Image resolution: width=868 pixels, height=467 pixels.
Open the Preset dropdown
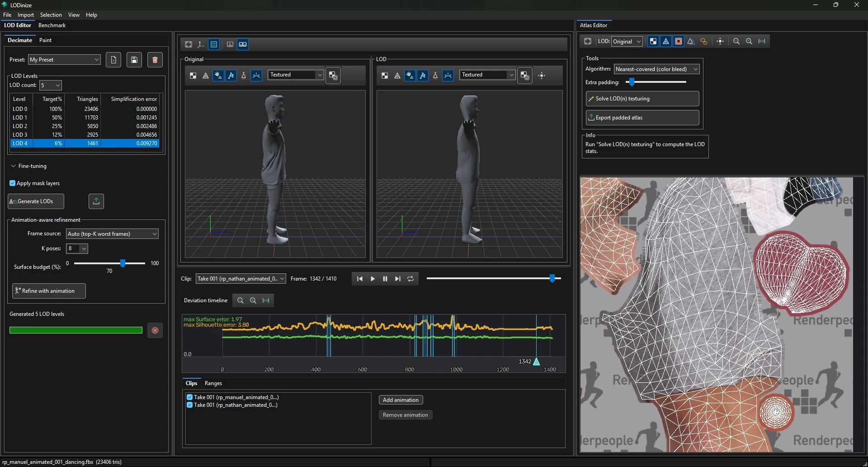tap(65, 60)
